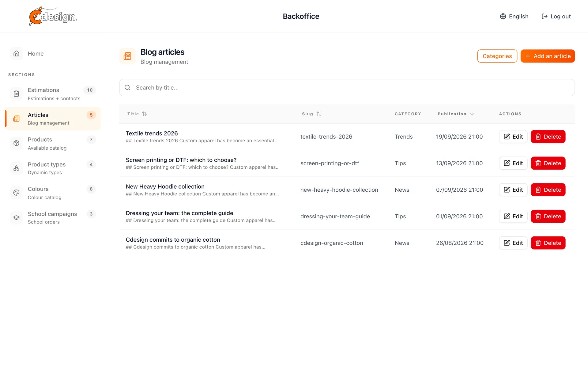Click the Articles count badge 5
The width and height of the screenshot is (588, 368).
tap(91, 115)
